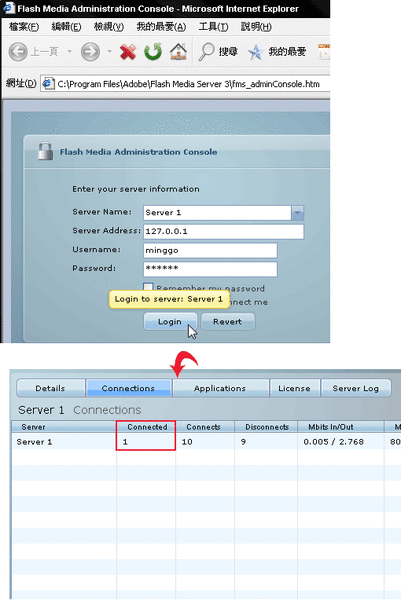This screenshot has height=600, width=401.
Task: Click the Connected column header
Action: pos(147,427)
